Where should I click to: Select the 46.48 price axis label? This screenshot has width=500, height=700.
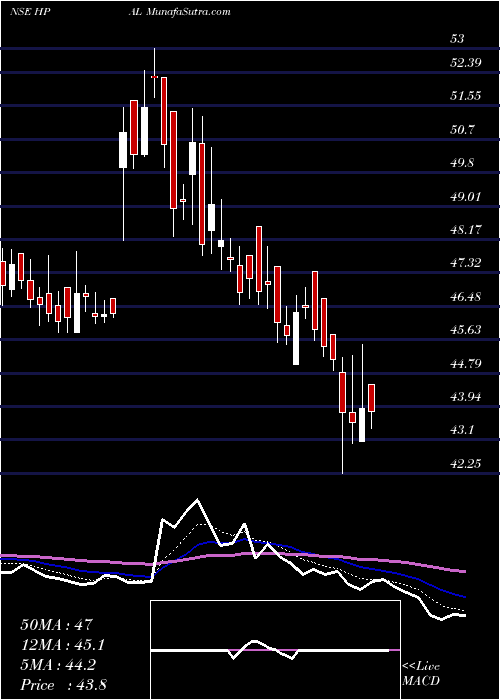coord(465,296)
